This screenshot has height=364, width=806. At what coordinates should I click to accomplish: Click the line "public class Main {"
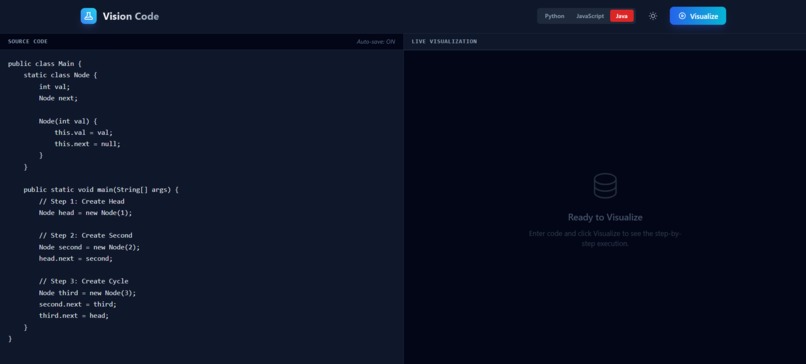coord(45,64)
